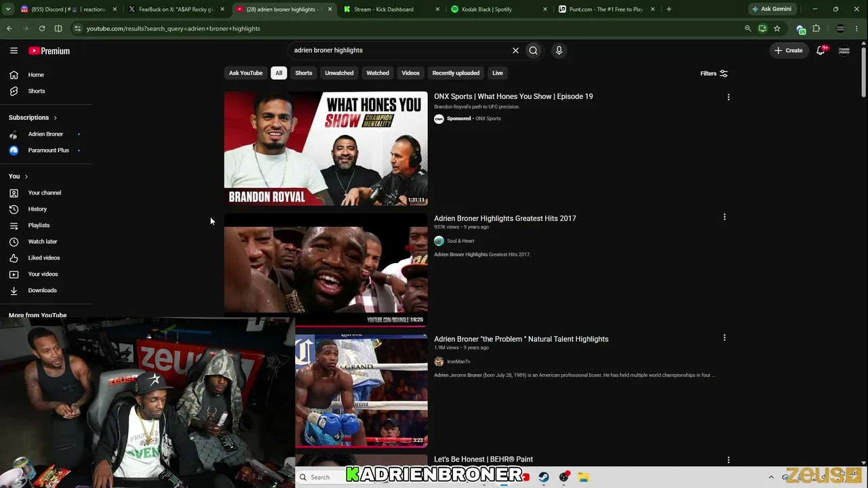Click the Ask Gemini button
This screenshot has width=868, height=488.
772,9
